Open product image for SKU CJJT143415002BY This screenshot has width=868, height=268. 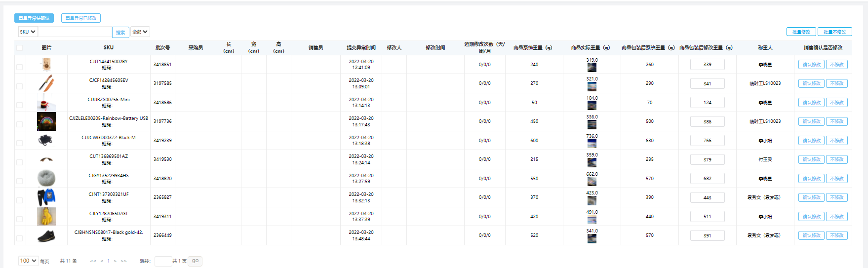click(46, 65)
